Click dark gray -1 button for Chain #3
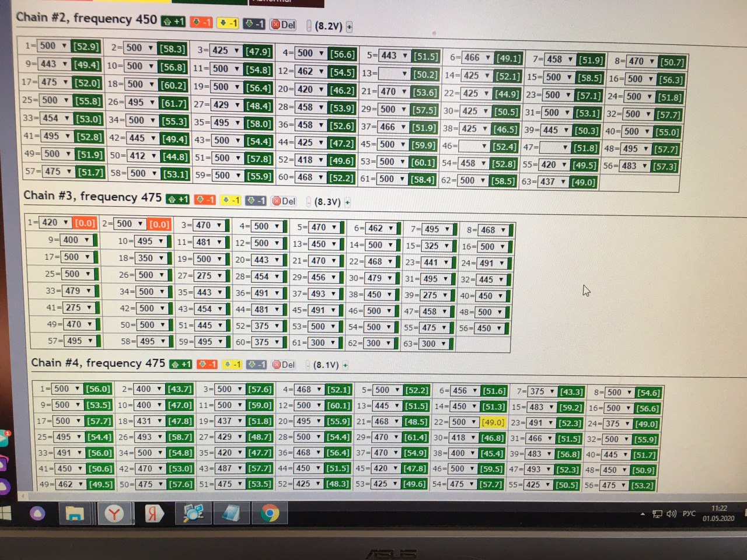 pyautogui.click(x=256, y=201)
